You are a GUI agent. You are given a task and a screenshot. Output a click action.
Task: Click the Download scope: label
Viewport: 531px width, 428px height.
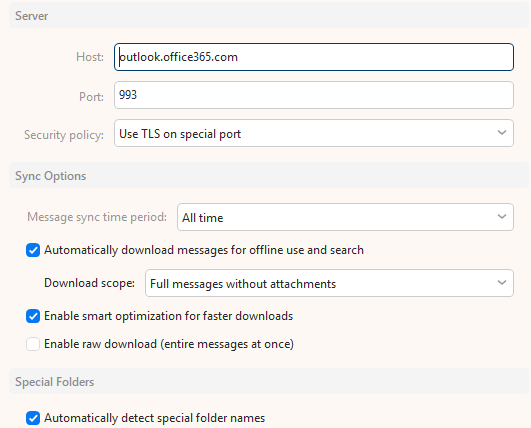pyautogui.click(x=89, y=283)
